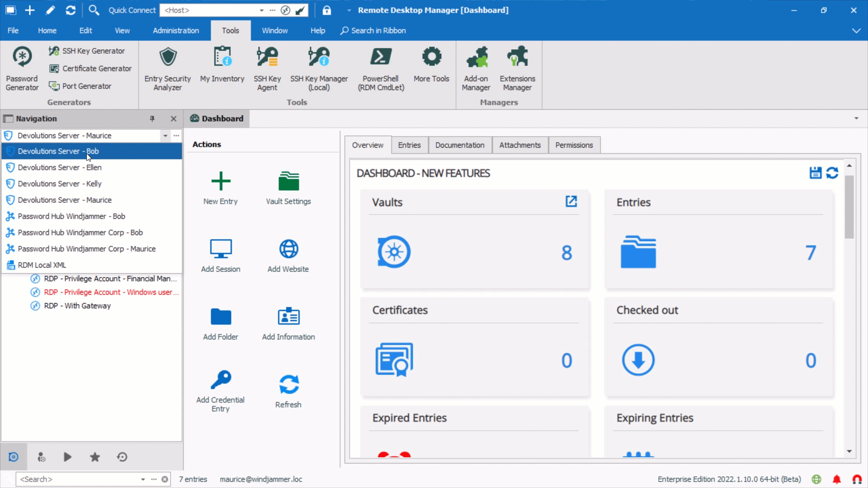Screen dimensions: 868x488
Task: Toggle the lock icon in title bar
Action: pos(326,10)
